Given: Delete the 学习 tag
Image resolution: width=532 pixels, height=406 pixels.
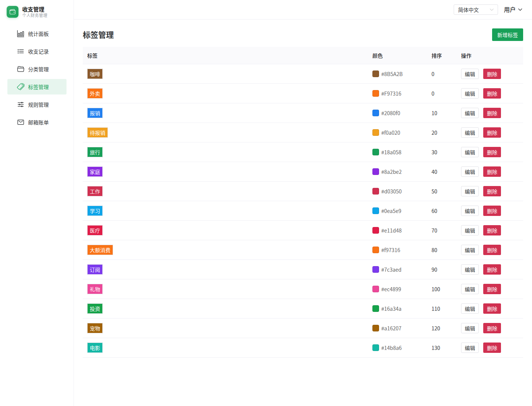Looking at the screenshot, I should click(x=492, y=211).
